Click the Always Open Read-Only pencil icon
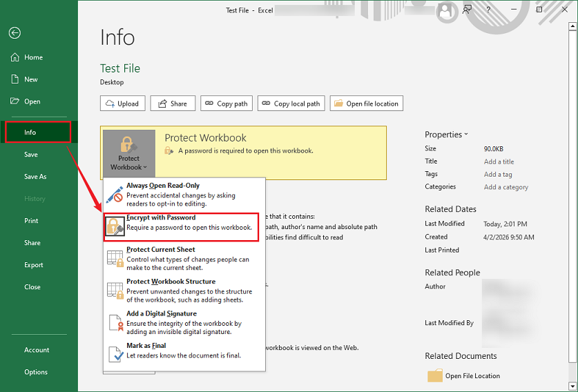Screen dimensions: 578x392 [x=115, y=195]
